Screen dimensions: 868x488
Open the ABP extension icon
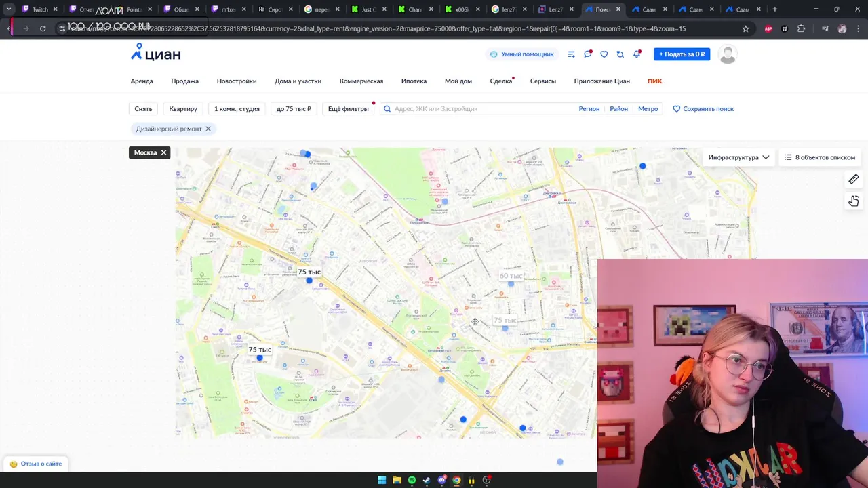click(x=768, y=28)
